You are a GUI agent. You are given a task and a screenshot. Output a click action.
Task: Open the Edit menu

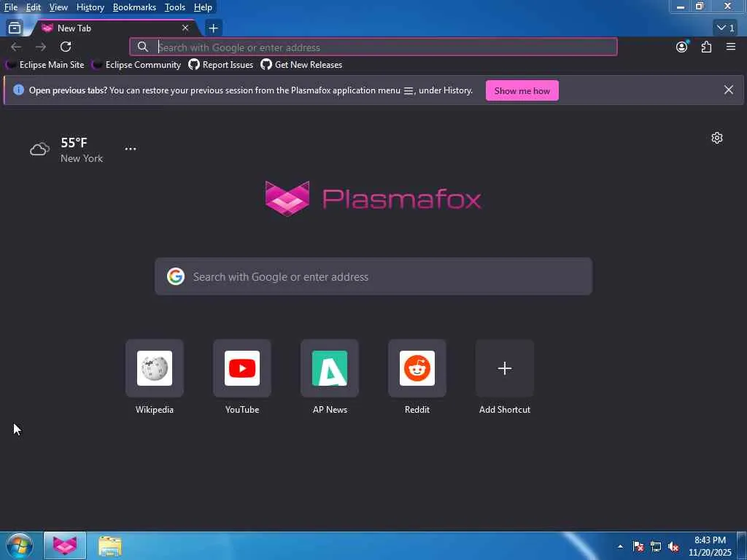tap(33, 7)
